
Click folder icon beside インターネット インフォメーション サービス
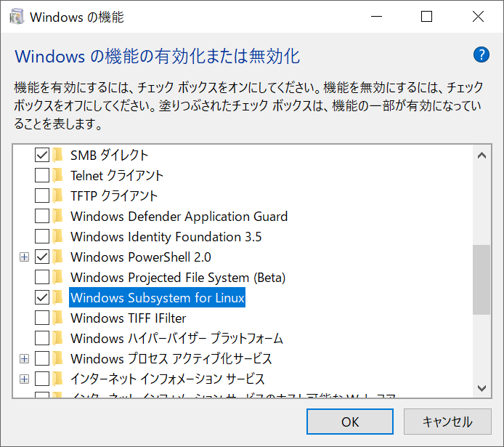pos(57,379)
